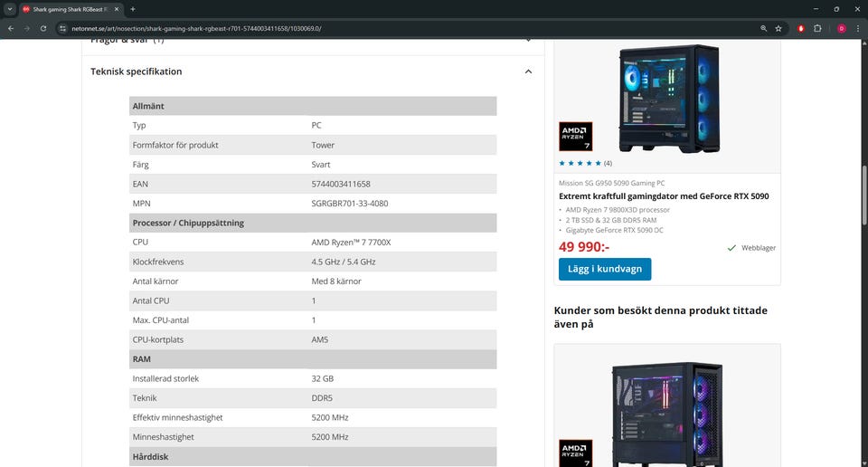Click the Klockfrekvens value 4.5 GHz / 5.4 GHz

[344, 262]
